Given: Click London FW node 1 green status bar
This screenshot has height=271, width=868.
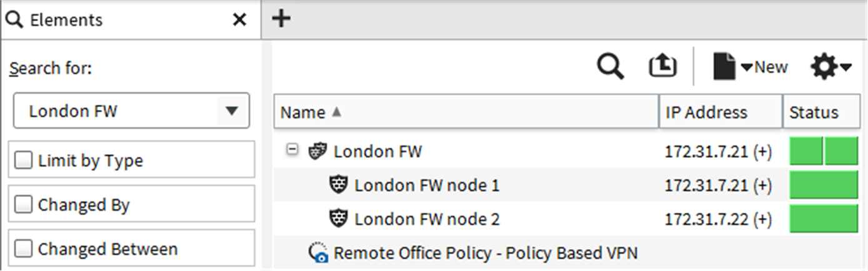Looking at the screenshot, I should tap(824, 185).
